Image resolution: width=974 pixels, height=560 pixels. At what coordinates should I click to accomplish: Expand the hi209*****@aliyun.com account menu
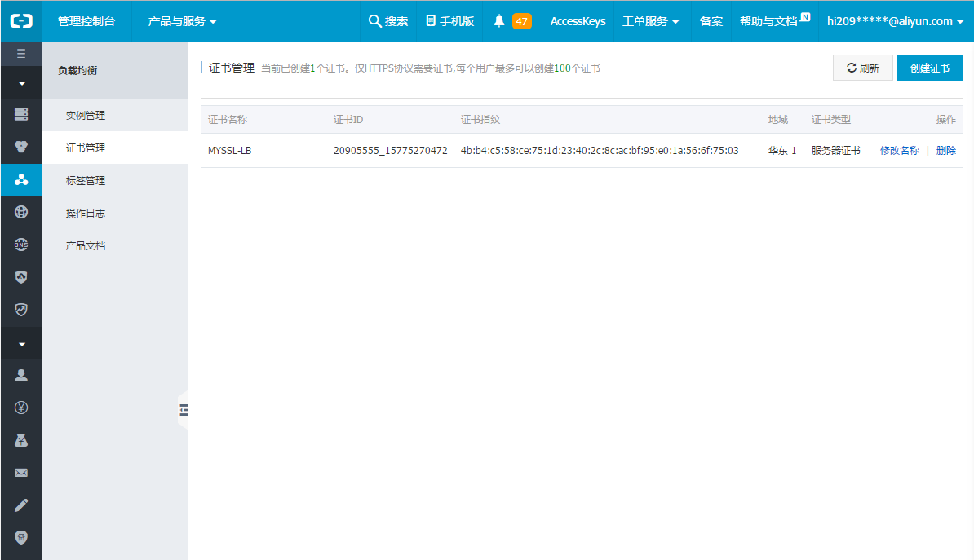tap(896, 21)
